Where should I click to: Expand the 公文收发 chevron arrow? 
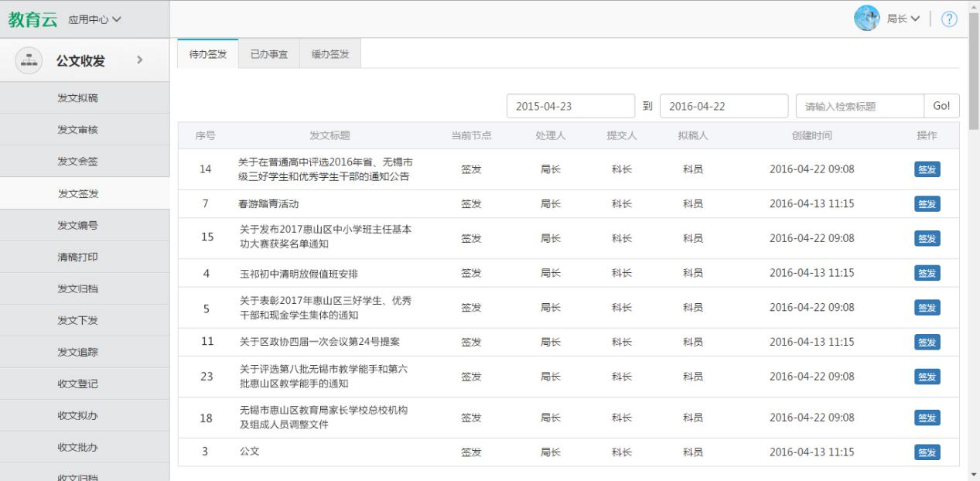tap(139, 60)
